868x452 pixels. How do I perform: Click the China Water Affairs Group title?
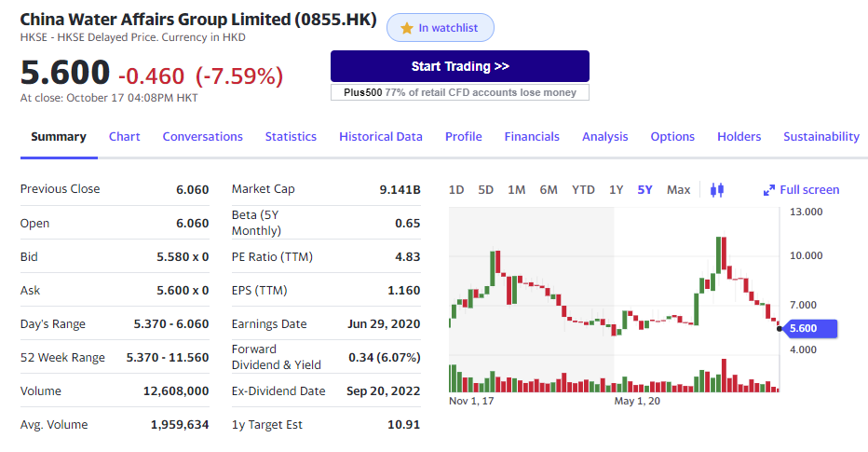coord(198,20)
